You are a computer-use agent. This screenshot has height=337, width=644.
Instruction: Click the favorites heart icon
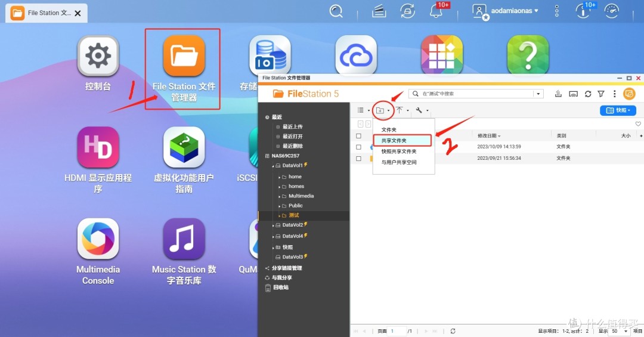click(638, 123)
